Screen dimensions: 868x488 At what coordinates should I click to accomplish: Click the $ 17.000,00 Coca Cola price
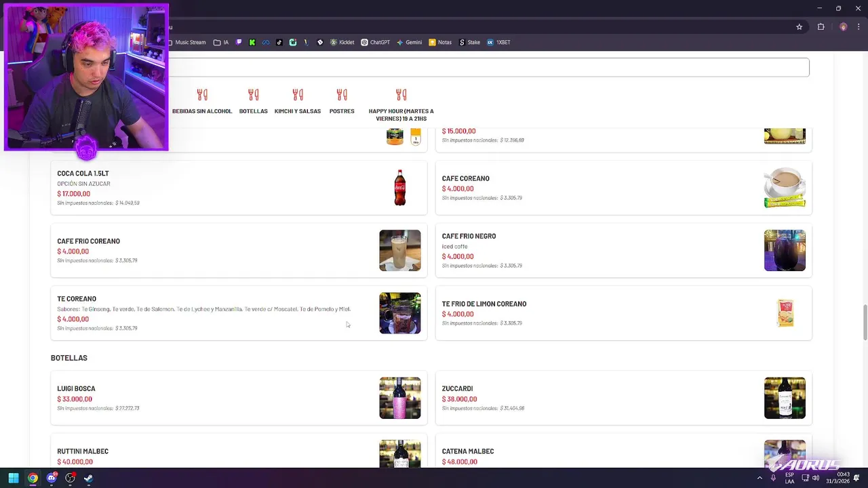[73, 194]
